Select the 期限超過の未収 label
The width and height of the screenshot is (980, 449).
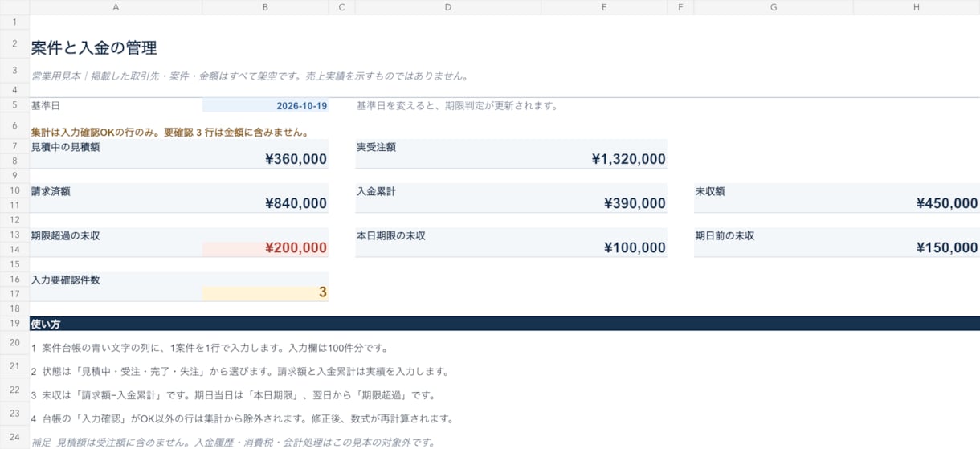tap(66, 235)
